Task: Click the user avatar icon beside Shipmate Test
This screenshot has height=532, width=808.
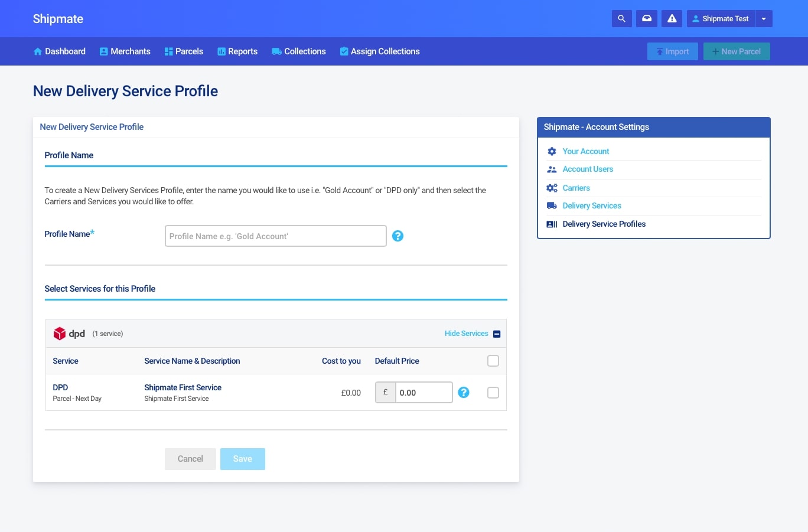Action: pyautogui.click(x=696, y=19)
